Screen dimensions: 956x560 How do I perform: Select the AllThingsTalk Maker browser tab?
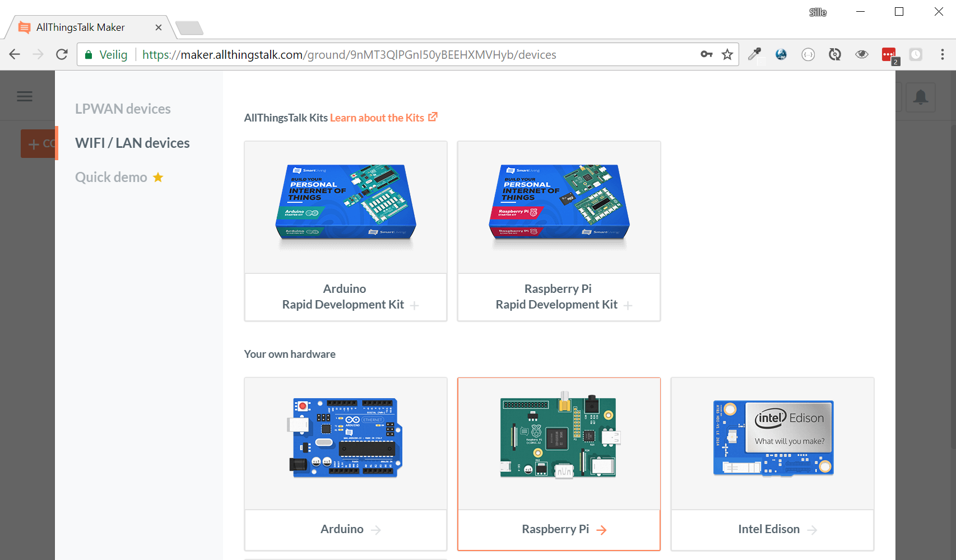[90, 27]
